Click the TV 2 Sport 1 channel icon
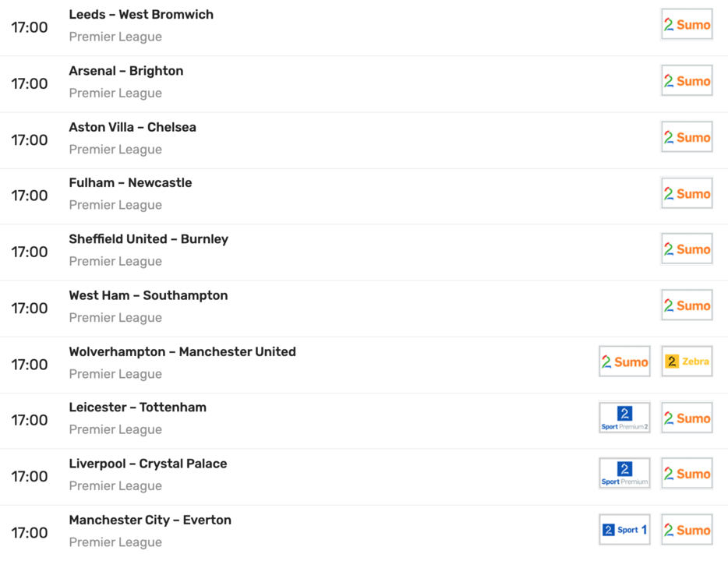This screenshot has width=728, height=561. [x=624, y=530]
